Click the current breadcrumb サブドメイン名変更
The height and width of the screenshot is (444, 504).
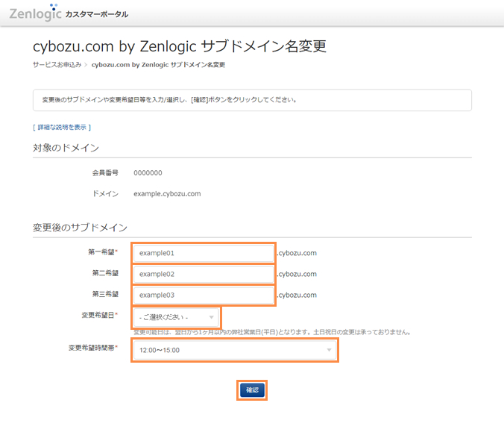158,65
